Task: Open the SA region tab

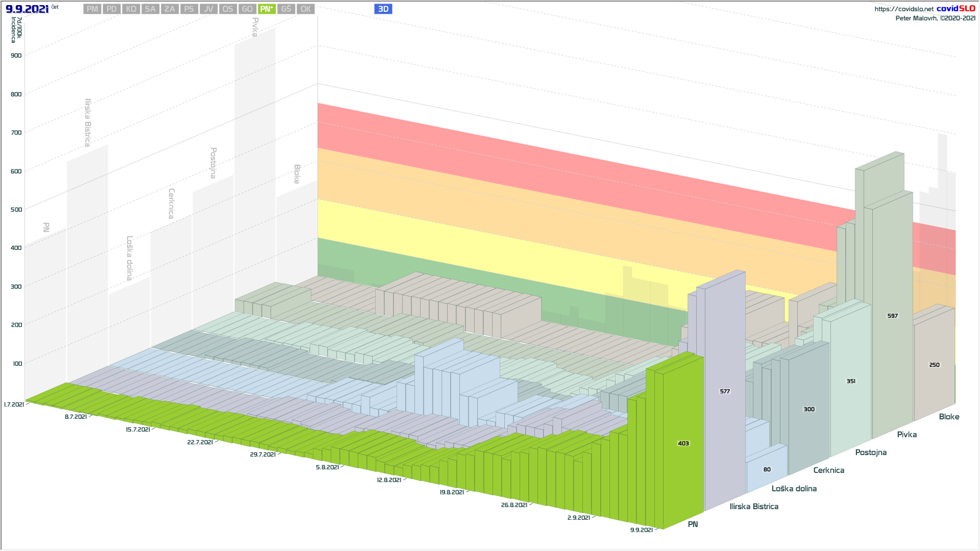Action: 151,9
